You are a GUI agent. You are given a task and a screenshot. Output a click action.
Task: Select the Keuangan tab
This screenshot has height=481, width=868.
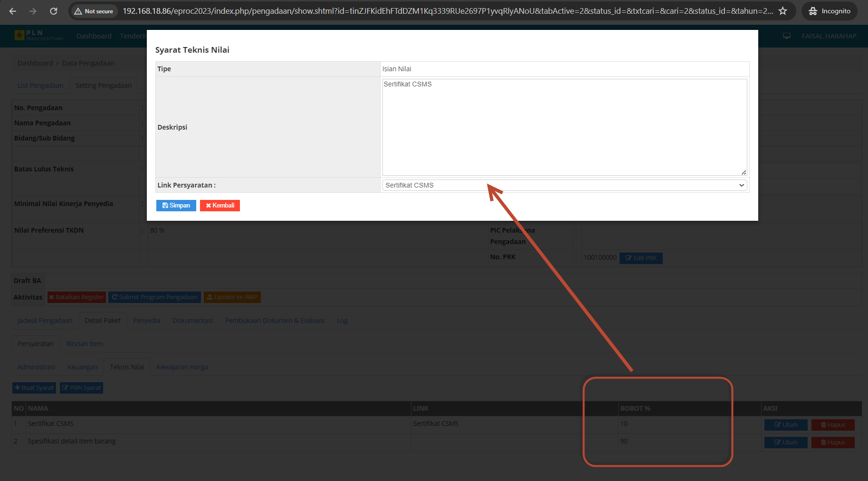[x=83, y=367]
